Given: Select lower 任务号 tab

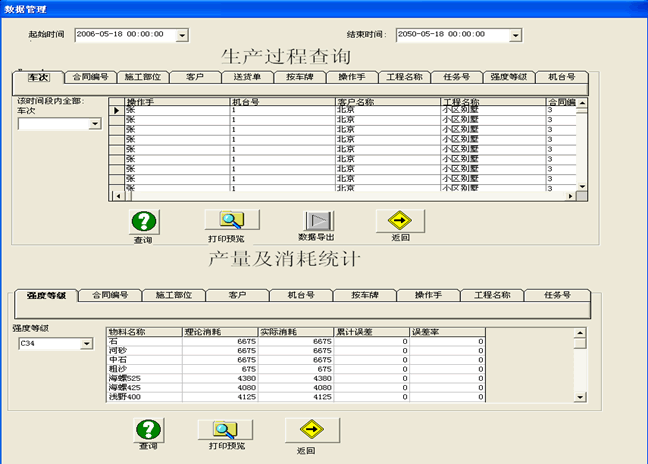Looking at the screenshot, I should coord(557,295).
